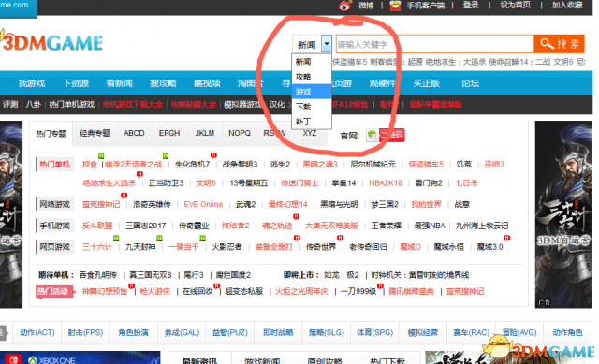Select 益智(PUZ) genre
The height and width of the screenshot is (364, 599).
(x=229, y=332)
